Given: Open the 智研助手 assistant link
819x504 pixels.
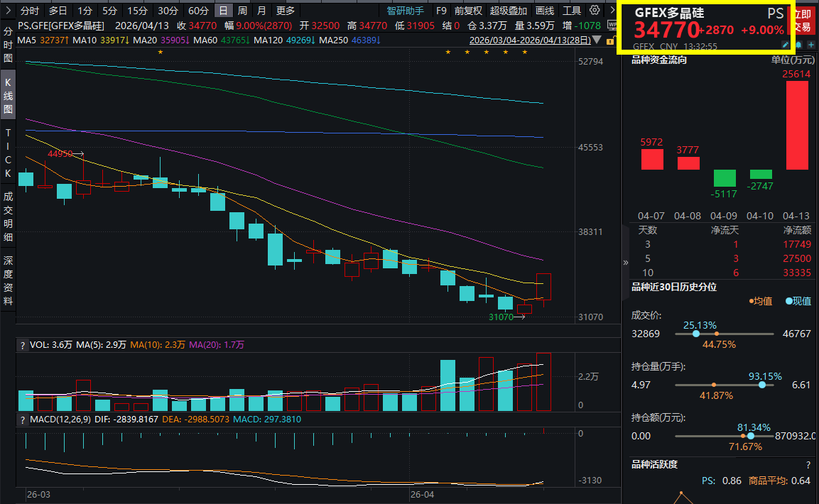Looking at the screenshot, I should [x=405, y=11].
